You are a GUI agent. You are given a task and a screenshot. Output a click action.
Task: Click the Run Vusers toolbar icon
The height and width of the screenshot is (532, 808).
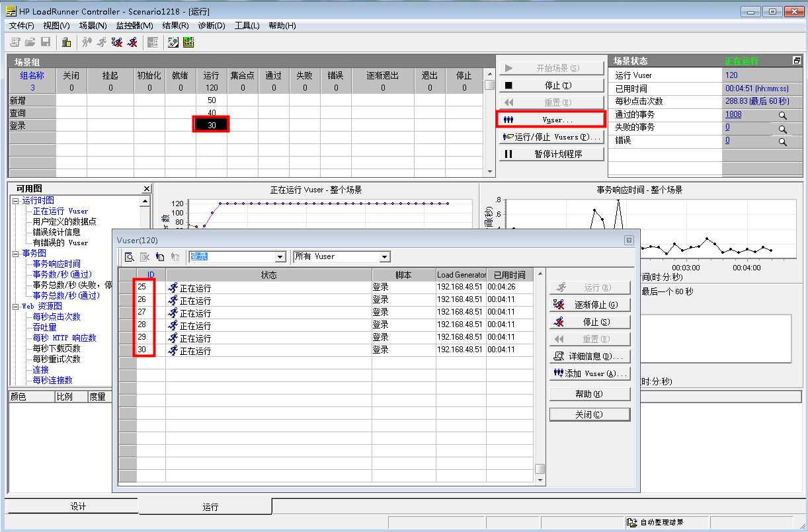pyautogui.click(x=101, y=42)
